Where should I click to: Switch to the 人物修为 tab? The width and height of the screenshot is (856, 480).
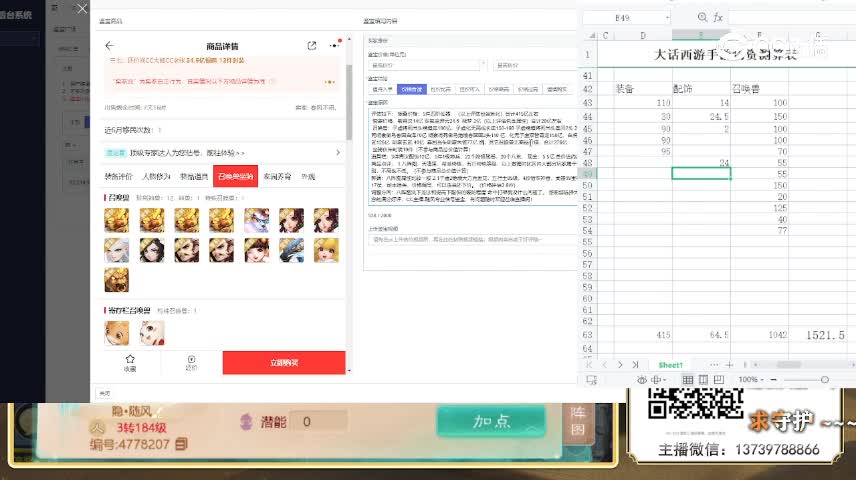pos(156,176)
